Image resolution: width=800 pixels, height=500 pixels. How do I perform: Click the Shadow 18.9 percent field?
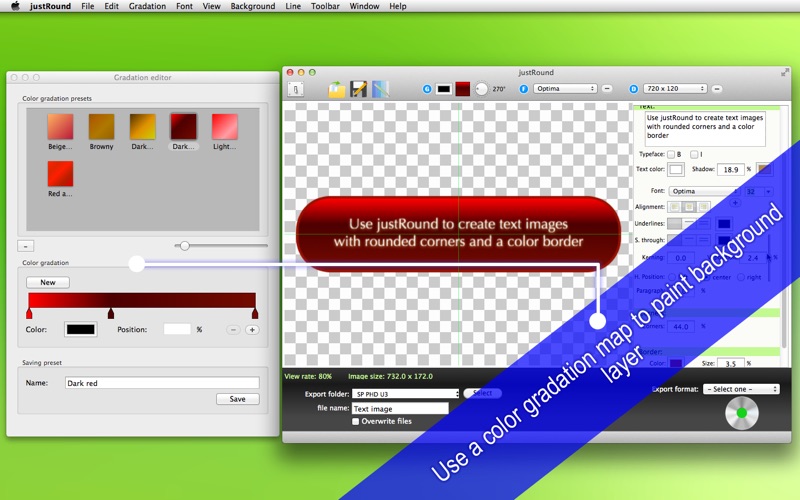731,169
